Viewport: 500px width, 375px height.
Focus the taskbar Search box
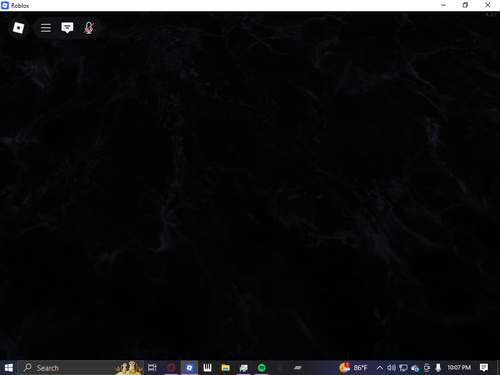pyautogui.click(x=81, y=368)
